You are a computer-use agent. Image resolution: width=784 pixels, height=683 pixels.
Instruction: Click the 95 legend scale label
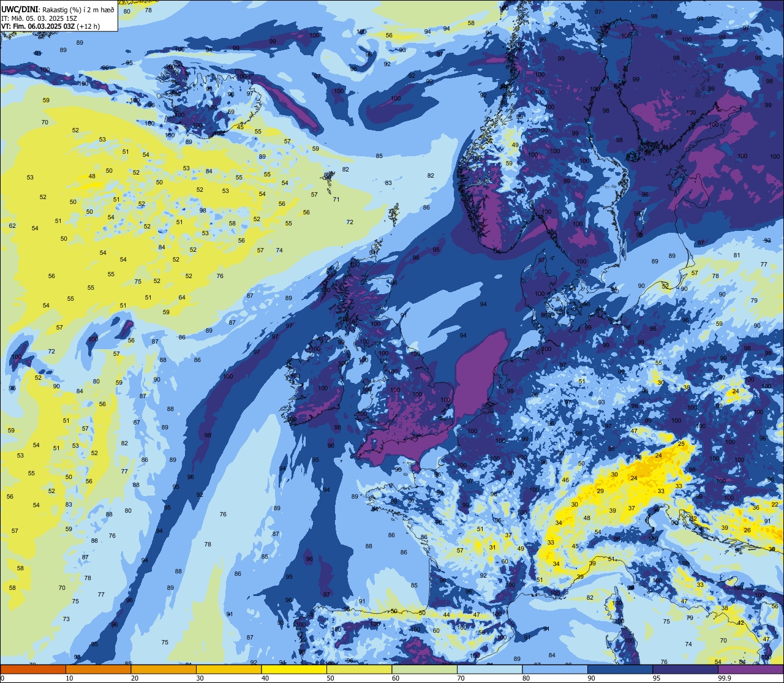657,678
